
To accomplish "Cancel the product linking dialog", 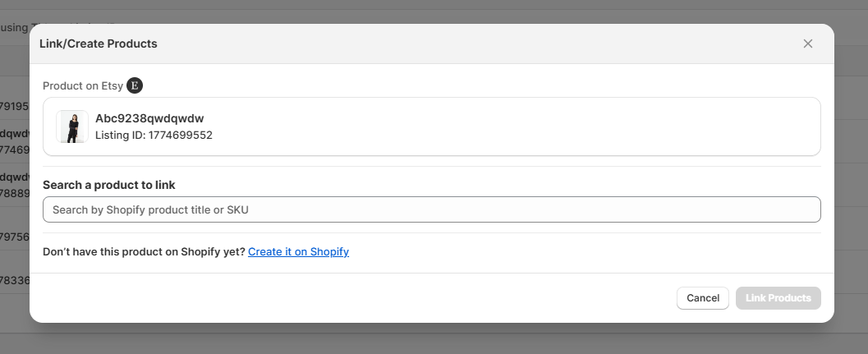I will tap(702, 298).
